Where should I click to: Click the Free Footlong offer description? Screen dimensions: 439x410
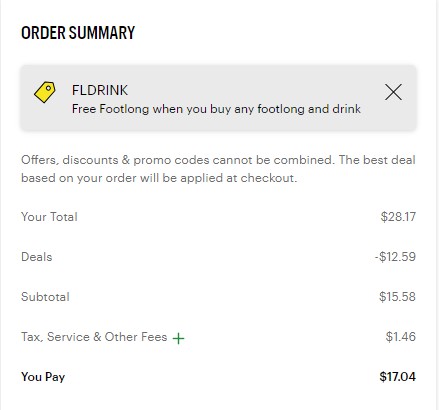click(216, 109)
